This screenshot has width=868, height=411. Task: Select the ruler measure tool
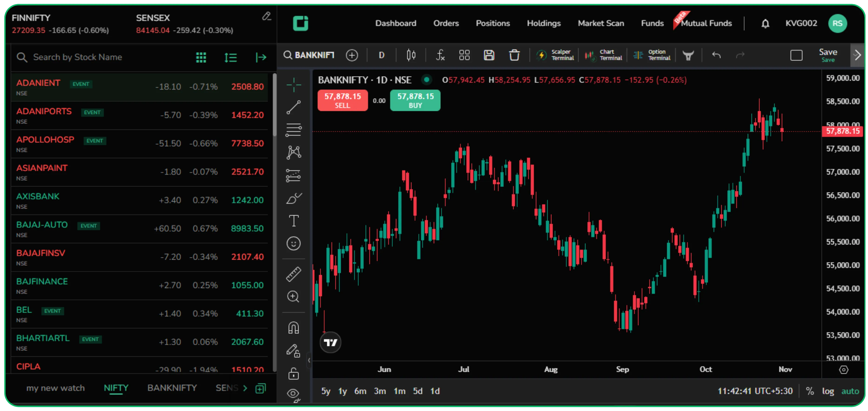(294, 274)
